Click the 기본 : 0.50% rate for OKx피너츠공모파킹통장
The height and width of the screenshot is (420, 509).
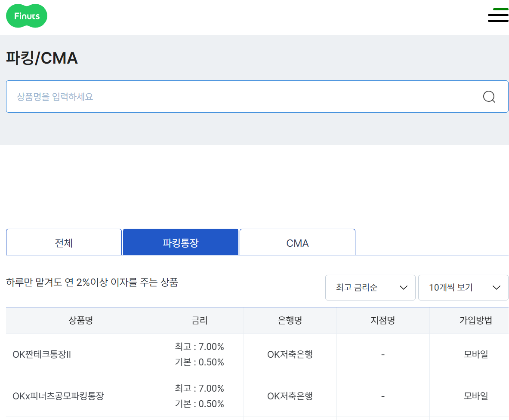(199, 404)
